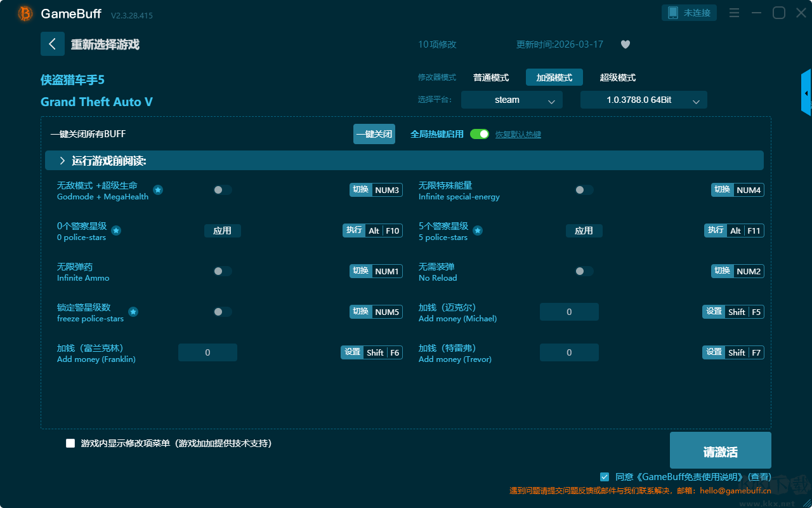Click the 一键关闭 button
Screen dimensions: 812x508
[374, 134]
